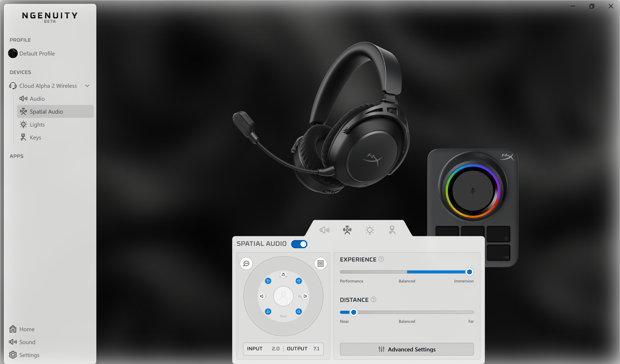Click the Advanced Settings button

(407, 349)
